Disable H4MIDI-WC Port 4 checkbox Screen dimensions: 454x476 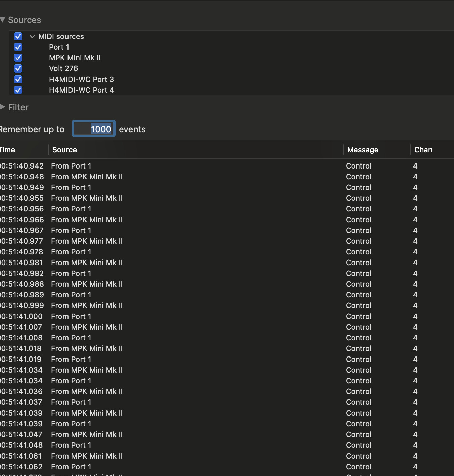click(18, 90)
